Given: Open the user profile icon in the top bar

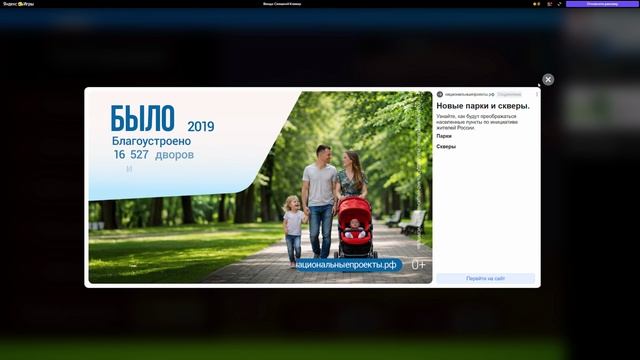Looking at the screenshot, I should pos(549,4).
